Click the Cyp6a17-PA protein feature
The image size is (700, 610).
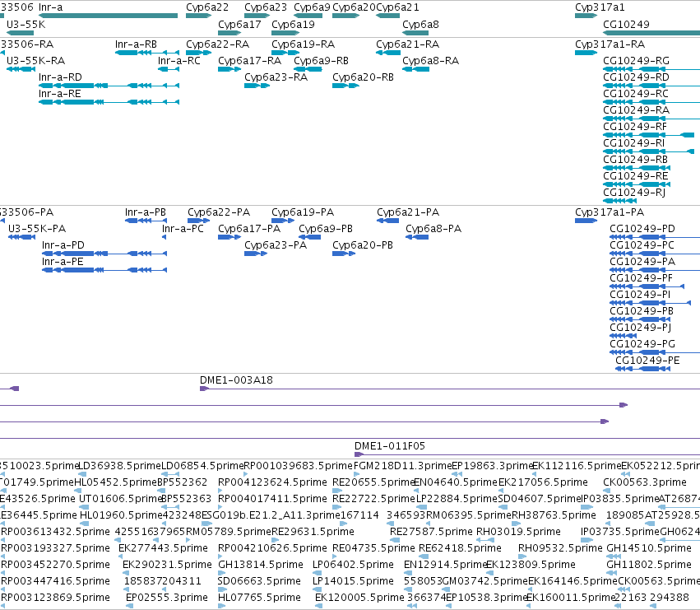pyautogui.click(x=229, y=237)
